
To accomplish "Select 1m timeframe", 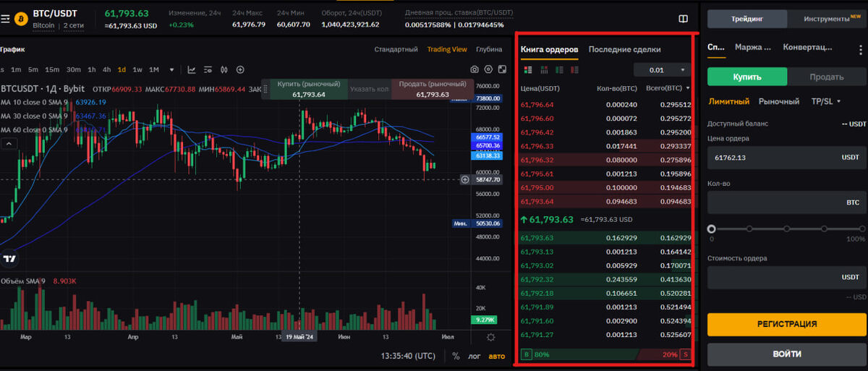I will tap(17, 69).
